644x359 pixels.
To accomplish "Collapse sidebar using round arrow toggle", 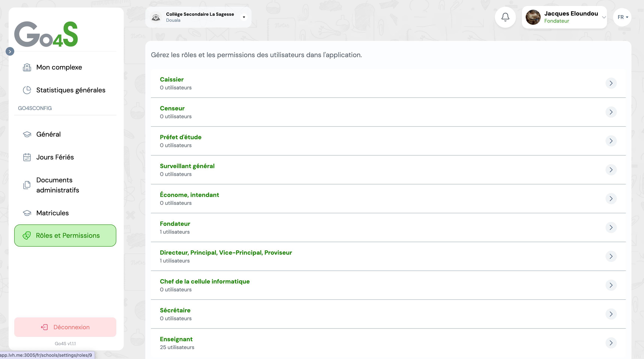I will pos(10,52).
